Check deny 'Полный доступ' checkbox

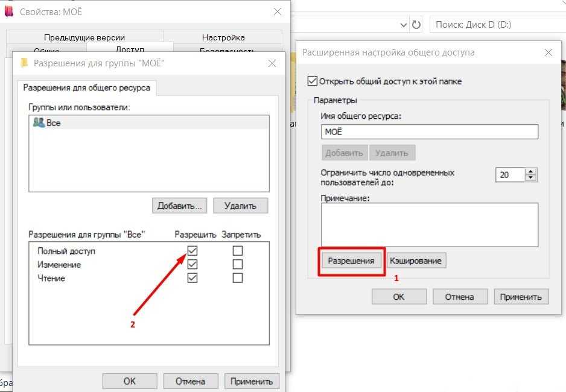tap(238, 250)
